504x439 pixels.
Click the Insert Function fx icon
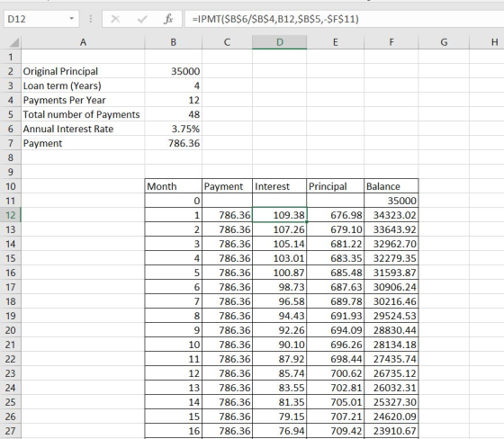[168, 19]
